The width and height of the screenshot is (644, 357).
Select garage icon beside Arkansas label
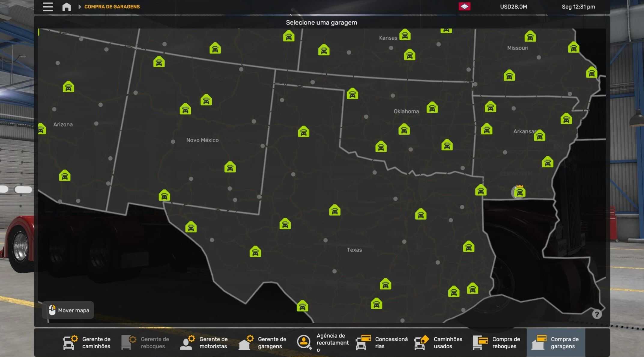pyautogui.click(x=540, y=136)
